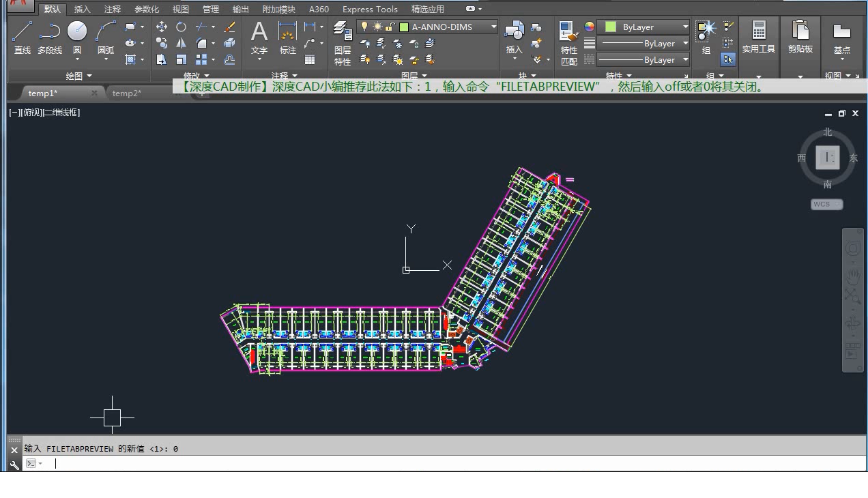Select the Rotate tool icon
This screenshot has height=498, width=868.
(x=181, y=27)
